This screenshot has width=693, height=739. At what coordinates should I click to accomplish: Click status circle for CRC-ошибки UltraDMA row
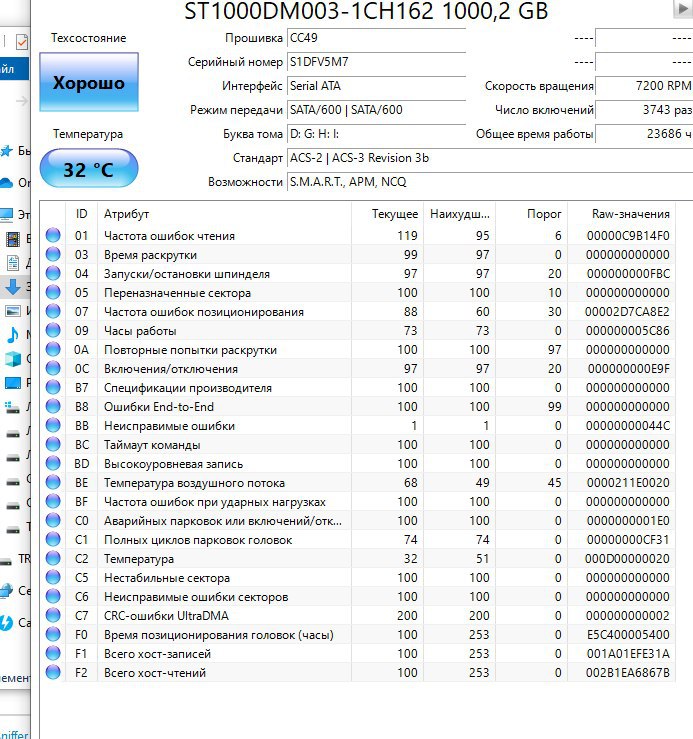(x=53, y=616)
